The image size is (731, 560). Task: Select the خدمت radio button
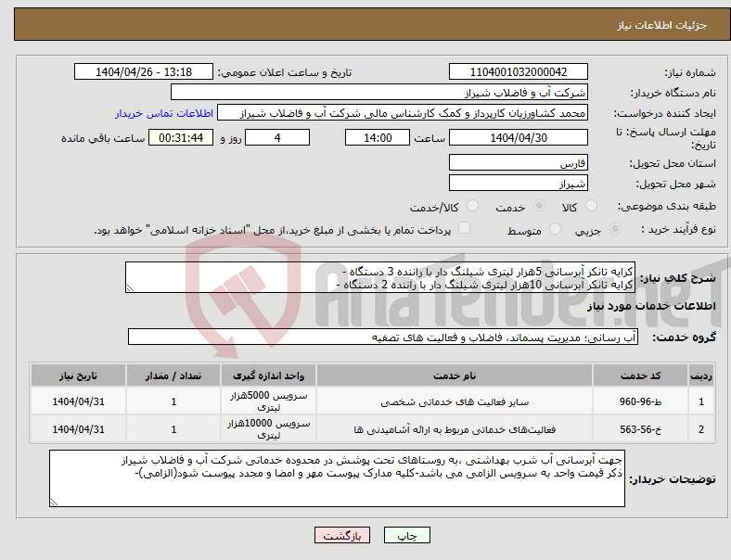539,206
